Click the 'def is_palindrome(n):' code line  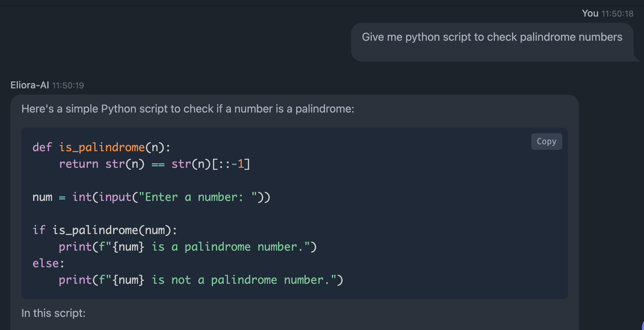click(101, 147)
